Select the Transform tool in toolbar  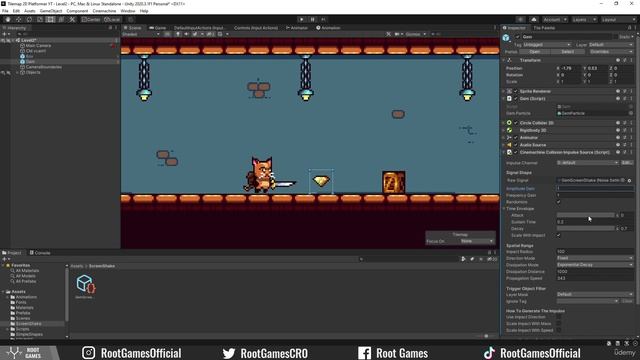[x=61, y=19]
